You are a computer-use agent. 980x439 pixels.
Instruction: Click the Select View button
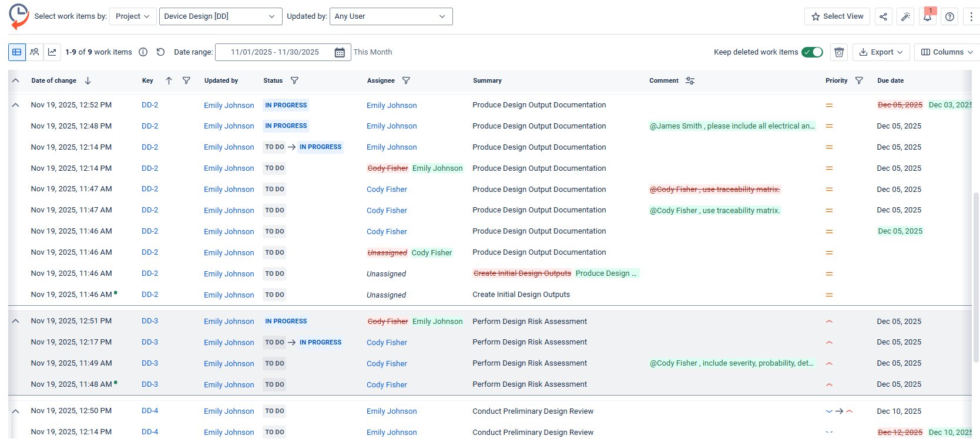837,16
